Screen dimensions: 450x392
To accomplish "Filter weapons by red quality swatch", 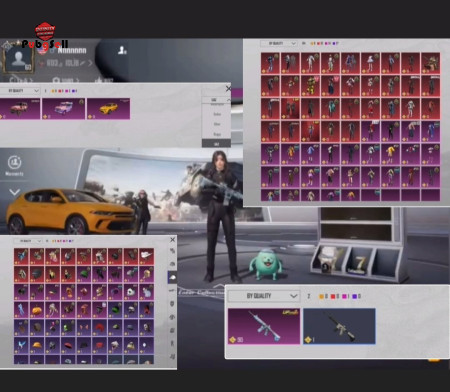I will (x=333, y=296).
